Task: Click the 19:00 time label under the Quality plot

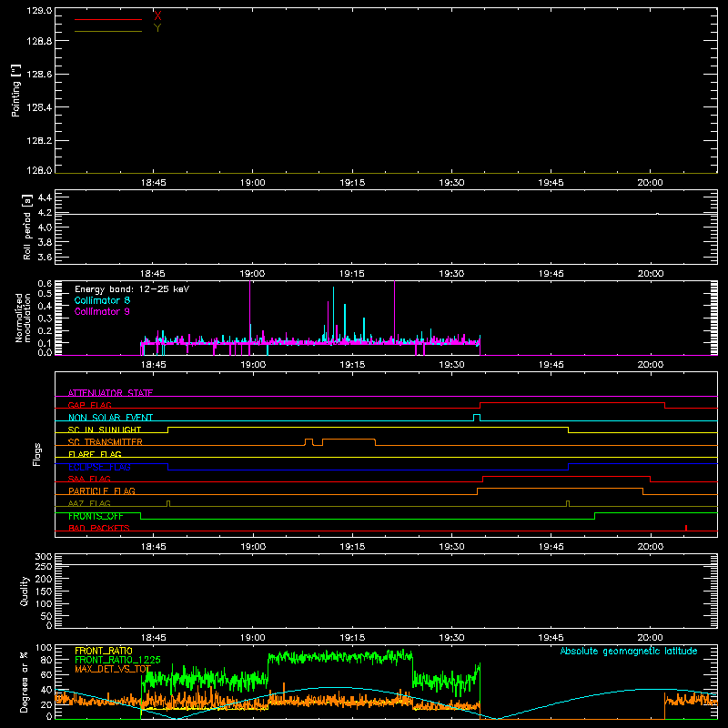Action: point(253,638)
